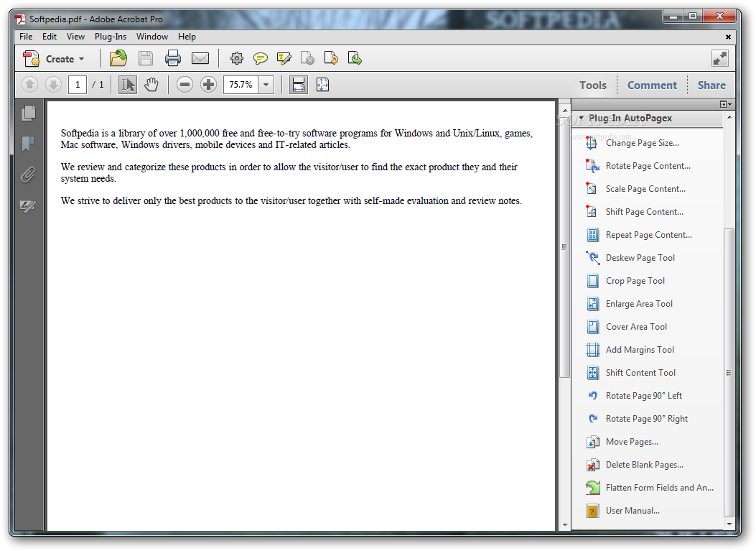Open the zoom level dropdown arrow
The width and height of the screenshot is (756, 551).
(x=266, y=85)
